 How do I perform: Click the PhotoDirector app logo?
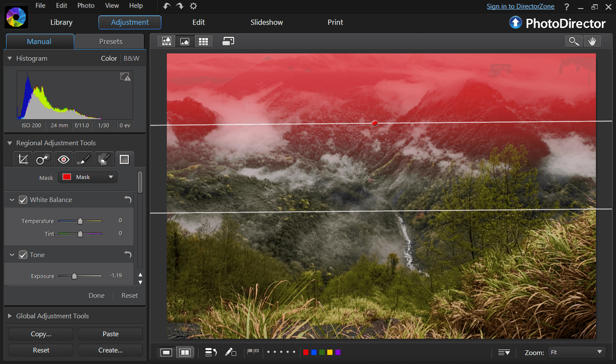click(16, 18)
